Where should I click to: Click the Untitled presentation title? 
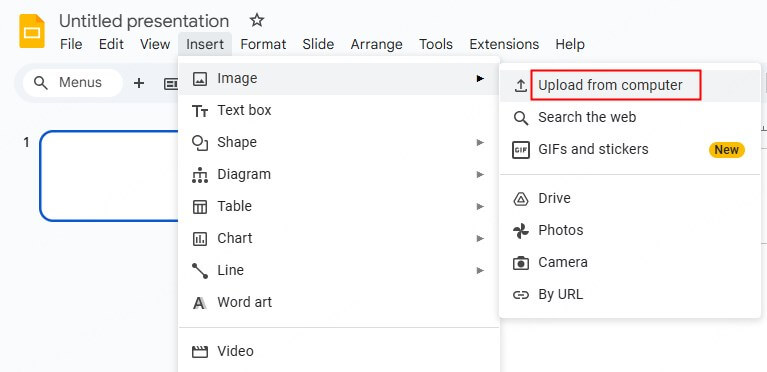(144, 21)
